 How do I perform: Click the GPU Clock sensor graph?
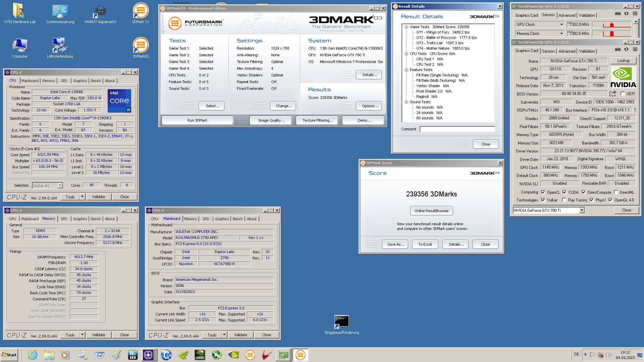tap(612, 24)
